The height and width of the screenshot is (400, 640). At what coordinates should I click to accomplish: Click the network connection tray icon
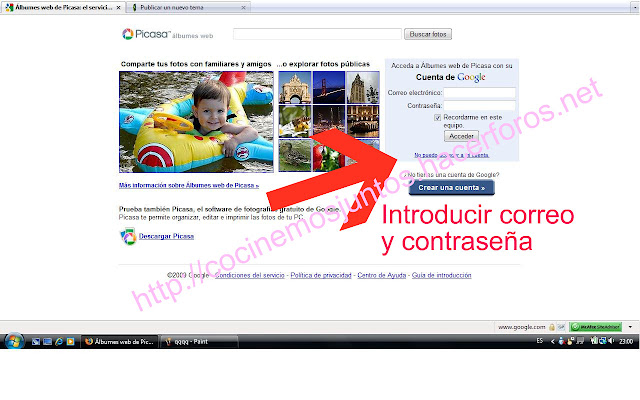pyautogui.click(x=603, y=340)
